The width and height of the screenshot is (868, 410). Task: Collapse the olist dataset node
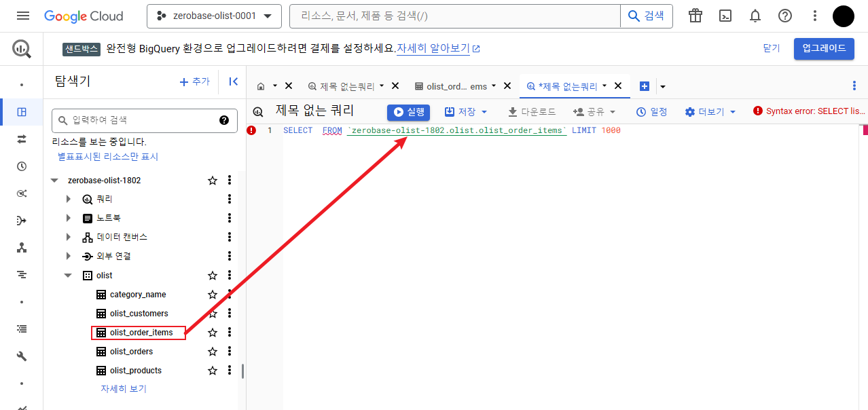click(68, 276)
